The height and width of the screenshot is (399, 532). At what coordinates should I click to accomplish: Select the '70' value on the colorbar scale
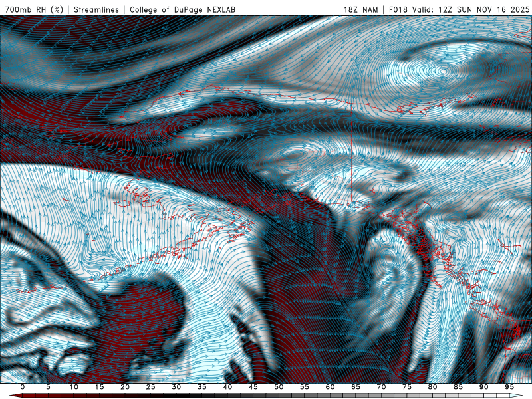381,387
